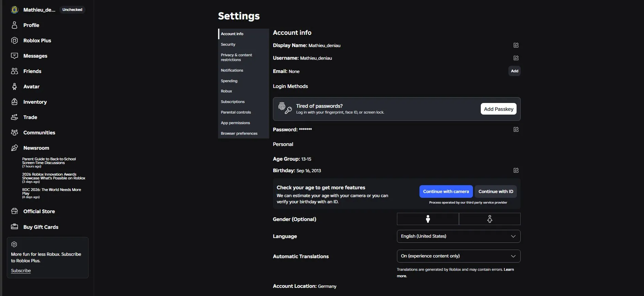Navigate to Friends in sidebar
Viewport: 644px width, 296px height.
coord(32,71)
